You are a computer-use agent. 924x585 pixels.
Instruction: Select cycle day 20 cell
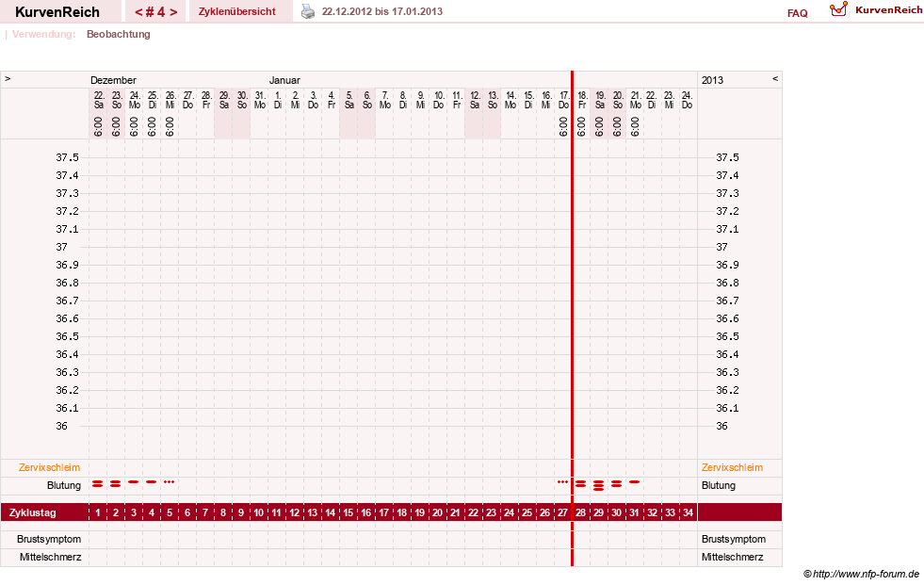438,512
